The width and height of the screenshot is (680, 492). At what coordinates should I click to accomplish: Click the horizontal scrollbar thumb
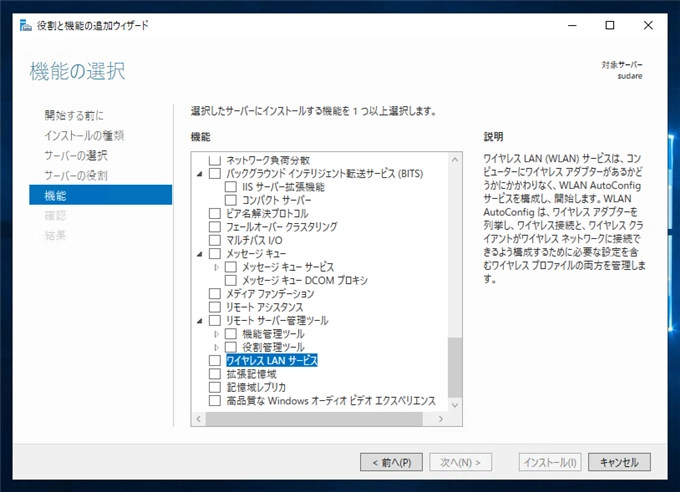coord(314,419)
